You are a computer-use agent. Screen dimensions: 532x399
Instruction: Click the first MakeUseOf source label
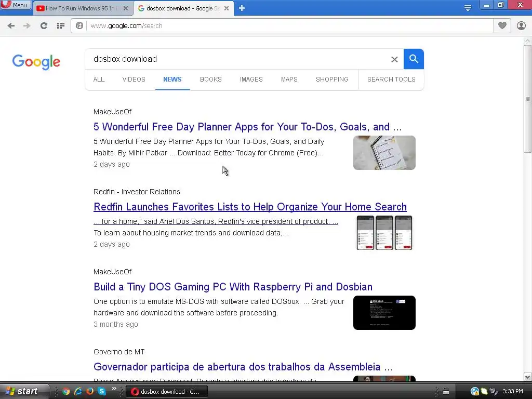tap(112, 112)
